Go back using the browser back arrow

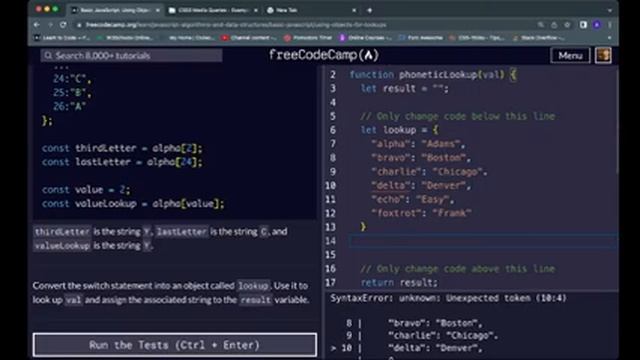click(37, 25)
